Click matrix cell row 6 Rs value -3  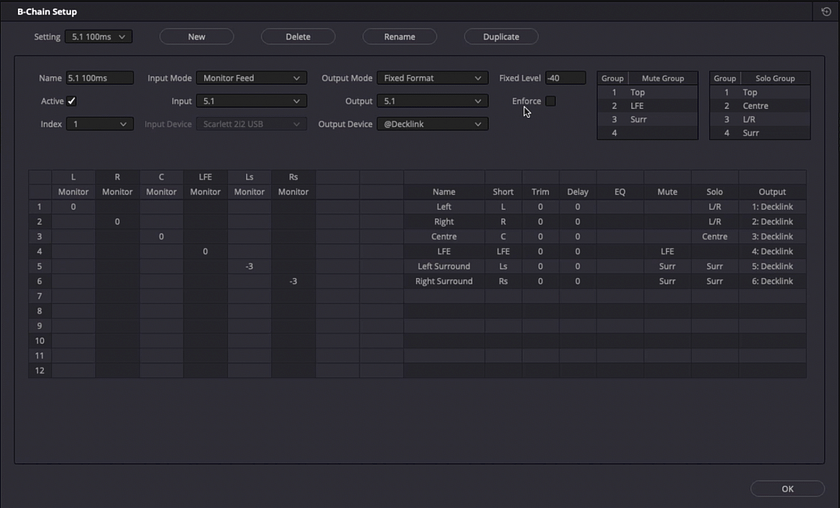pos(293,281)
